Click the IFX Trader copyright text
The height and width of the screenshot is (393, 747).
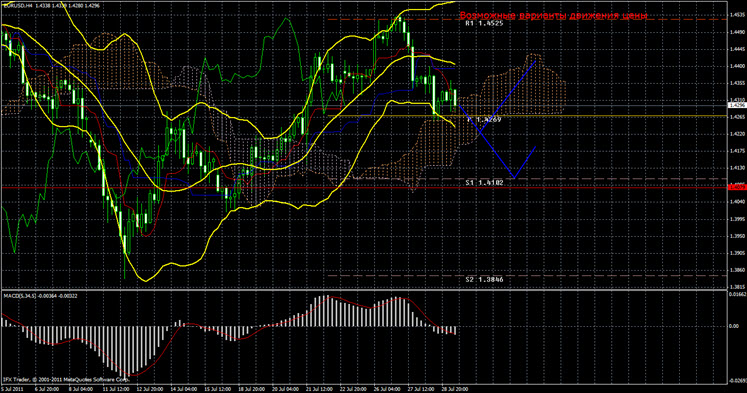point(66,380)
